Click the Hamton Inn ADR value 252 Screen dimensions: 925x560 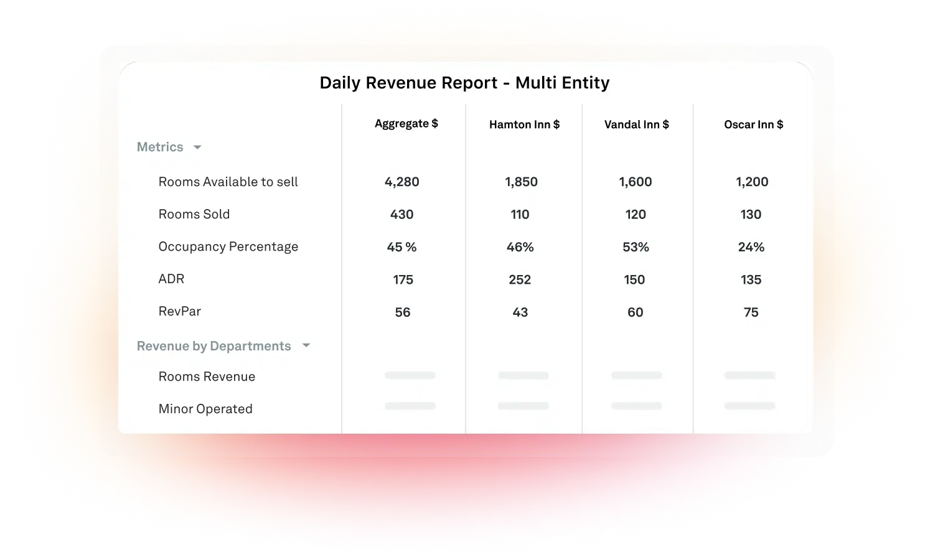(520, 279)
